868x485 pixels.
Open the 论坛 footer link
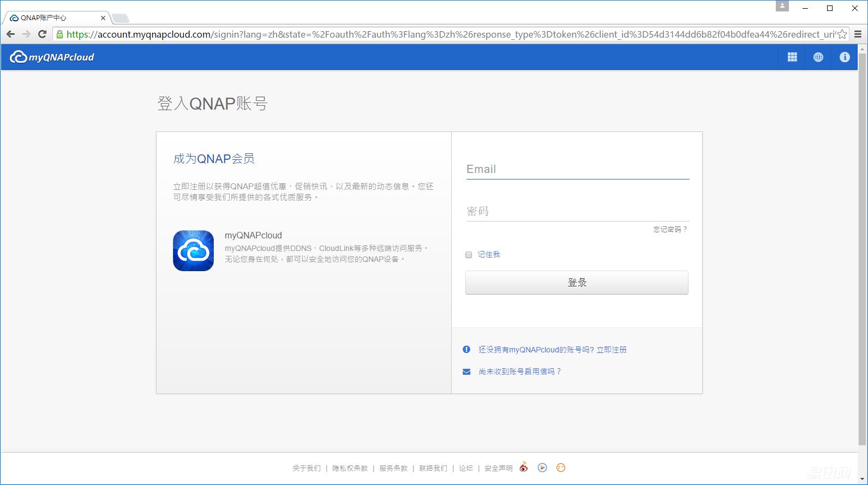point(466,468)
